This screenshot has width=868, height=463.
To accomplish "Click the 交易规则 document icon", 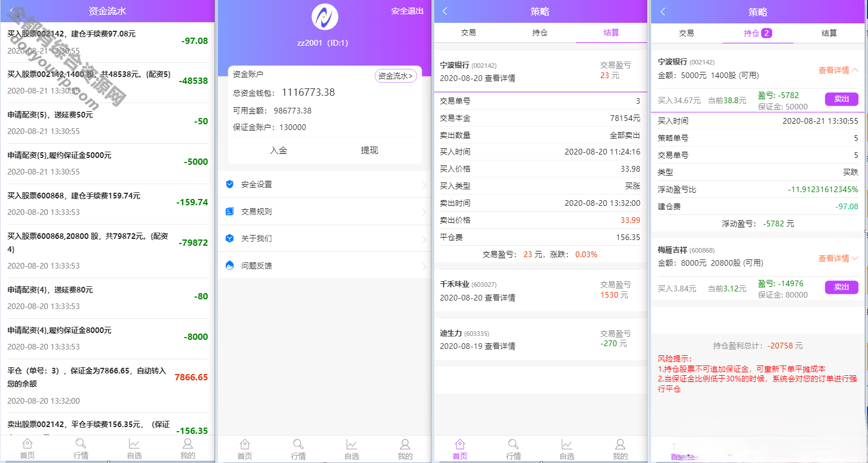I will 229,212.
